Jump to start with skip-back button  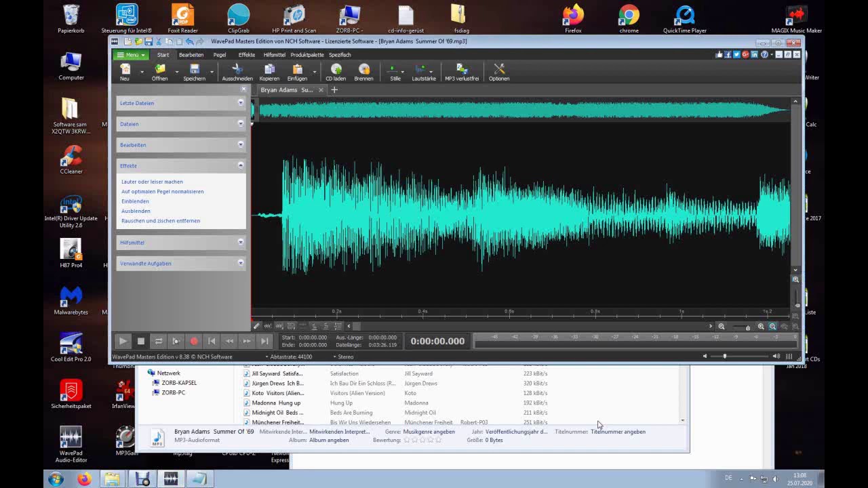pos(212,342)
